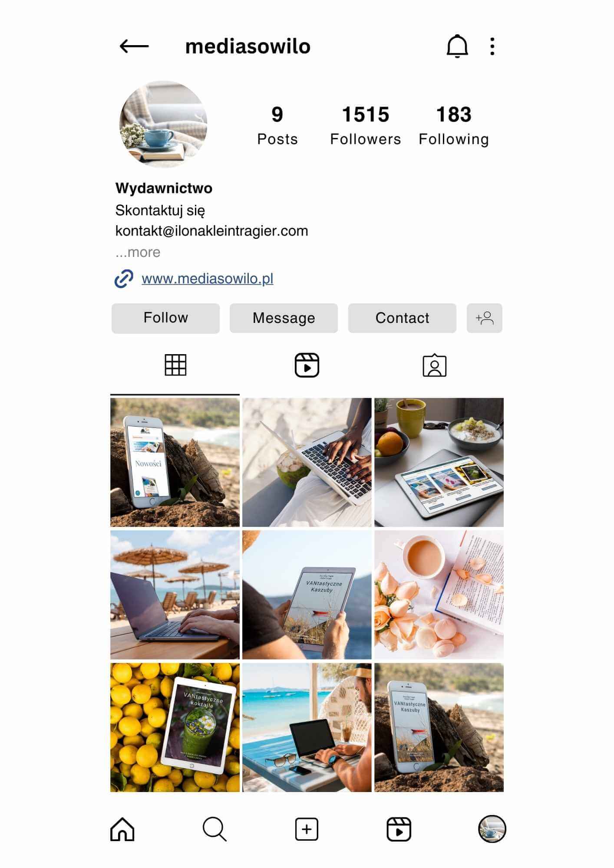Open Search with the magnifier icon
This screenshot has width=614, height=868.
click(x=215, y=829)
